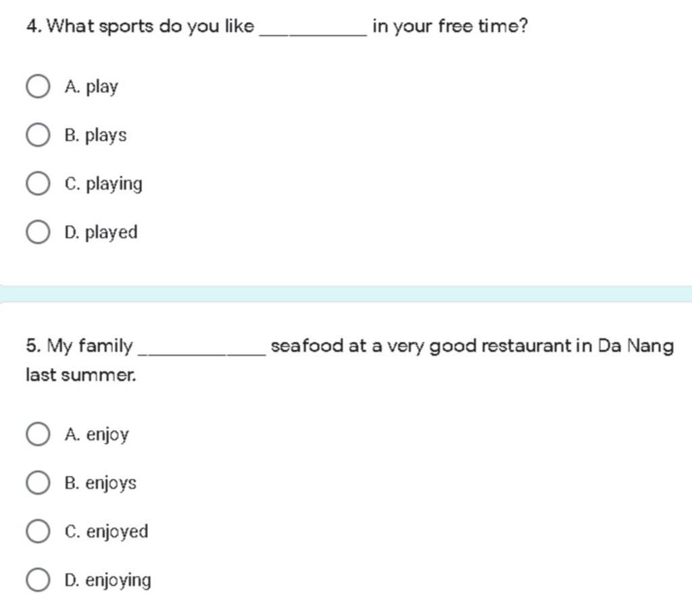Click the 'D. enjoying' answer text
The image size is (692, 616).
click(x=107, y=580)
